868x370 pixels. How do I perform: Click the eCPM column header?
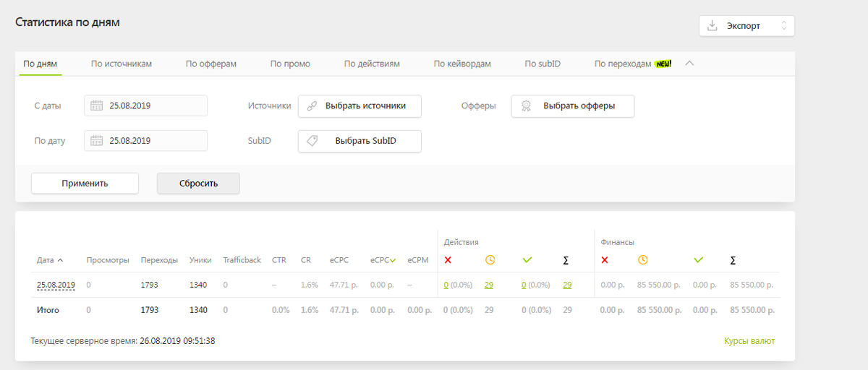coord(419,260)
